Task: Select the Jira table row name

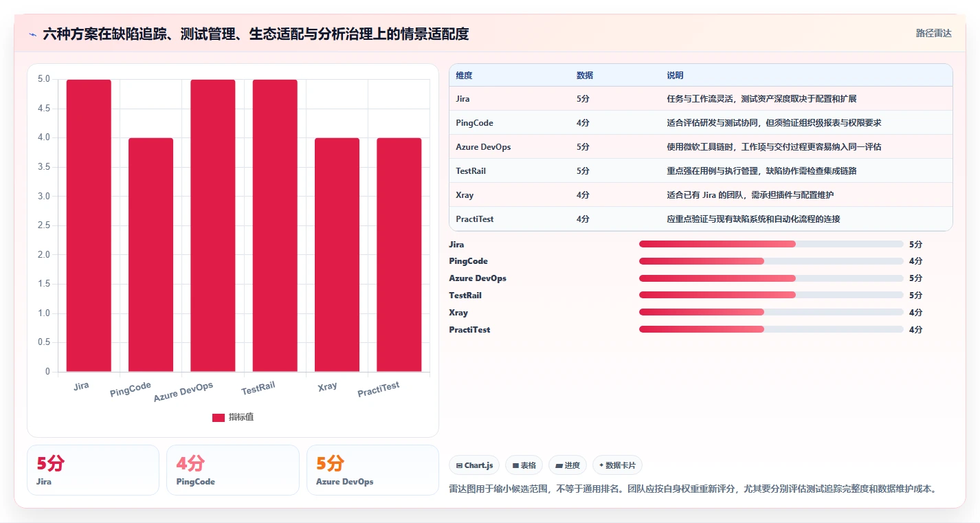Action: (x=463, y=99)
